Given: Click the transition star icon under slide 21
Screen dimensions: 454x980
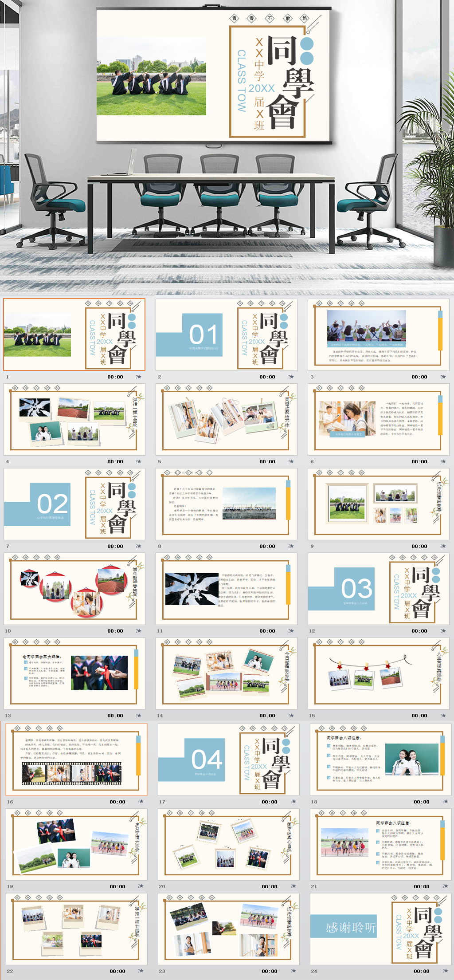Looking at the screenshot, I should click(x=445, y=886).
